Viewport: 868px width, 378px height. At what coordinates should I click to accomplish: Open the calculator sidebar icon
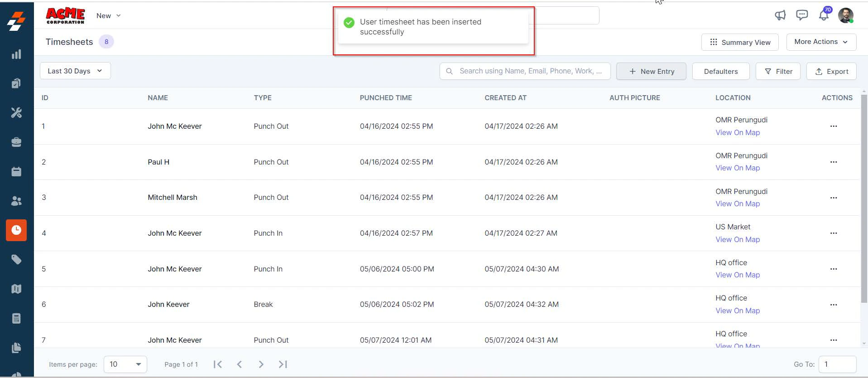click(x=16, y=318)
